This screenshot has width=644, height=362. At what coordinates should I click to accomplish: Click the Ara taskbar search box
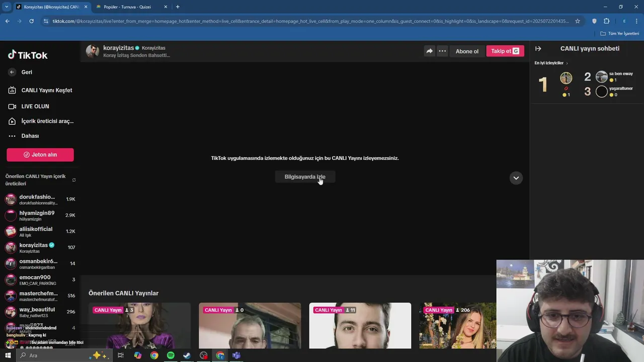64,355
